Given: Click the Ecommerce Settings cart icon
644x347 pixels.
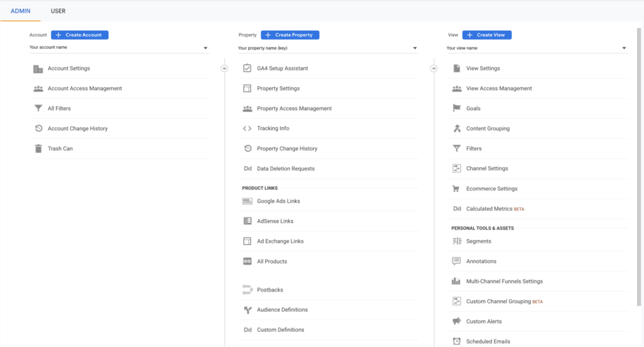Looking at the screenshot, I should (x=457, y=189).
